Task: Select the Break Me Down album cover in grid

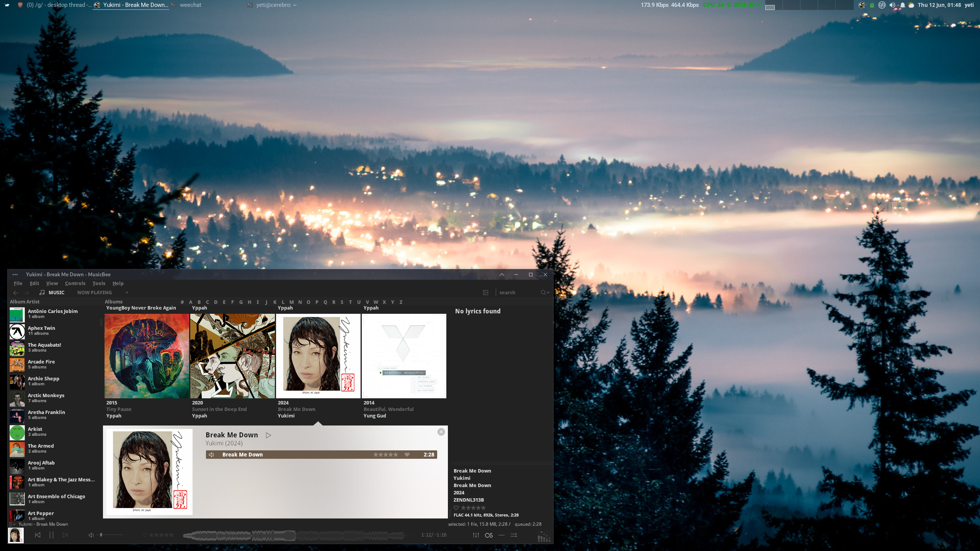Action: click(318, 356)
